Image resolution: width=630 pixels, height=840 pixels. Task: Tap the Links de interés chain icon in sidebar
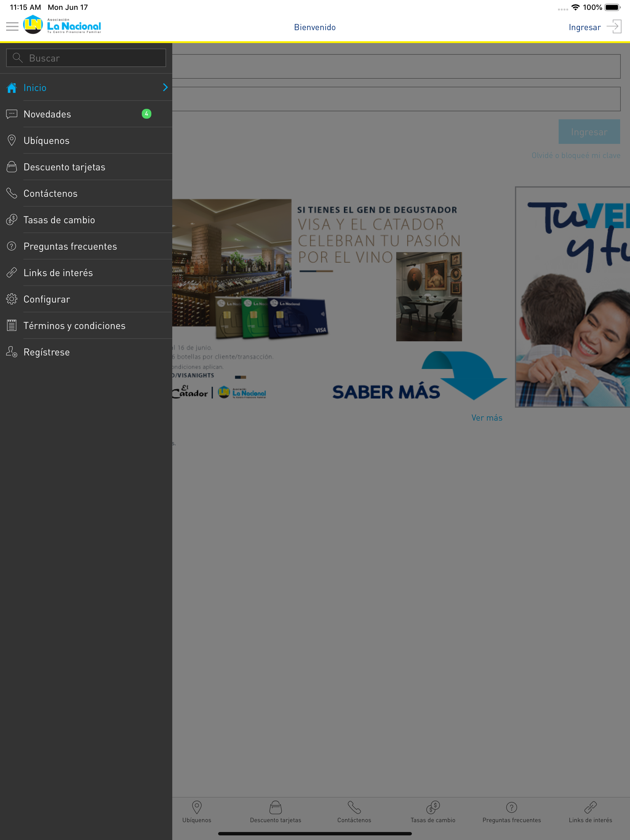click(12, 272)
